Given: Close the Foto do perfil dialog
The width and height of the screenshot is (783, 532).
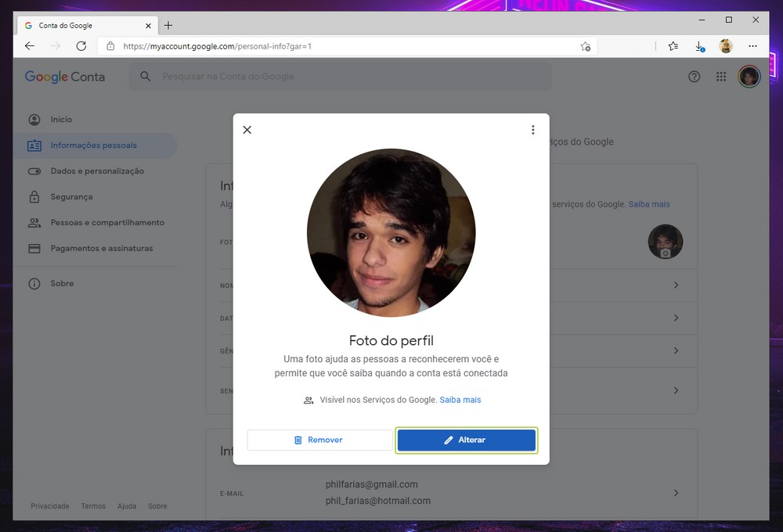Looking at the screenshot, I should point(247,130).
